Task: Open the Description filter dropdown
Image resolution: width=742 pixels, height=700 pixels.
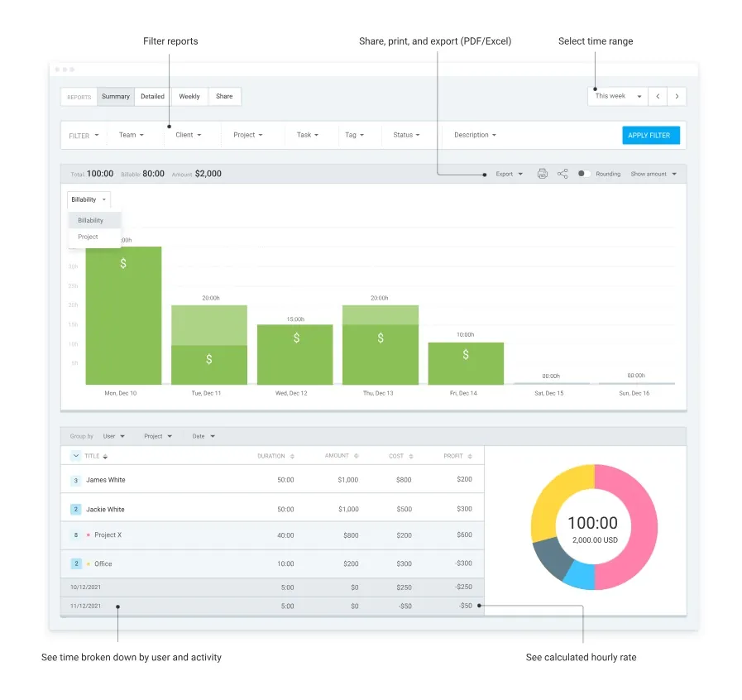Action: click(x=475, y=135)
